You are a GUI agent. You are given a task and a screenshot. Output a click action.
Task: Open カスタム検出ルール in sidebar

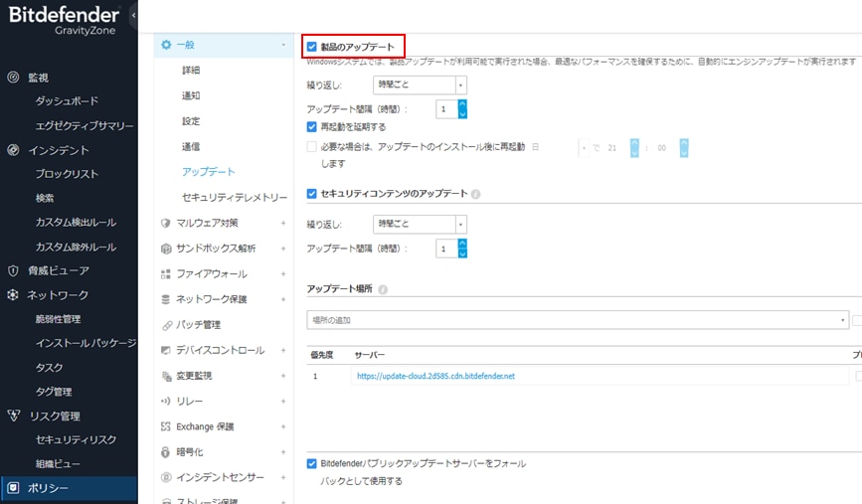[76, 222]
